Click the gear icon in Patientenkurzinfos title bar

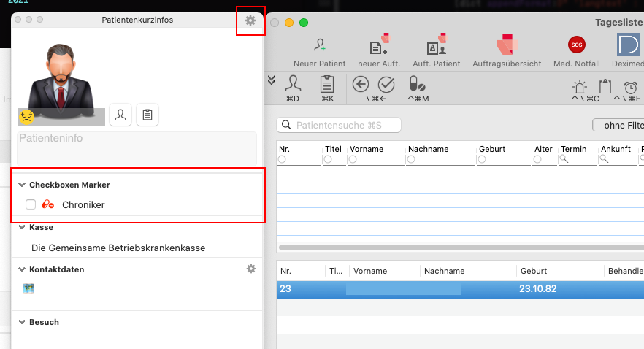pos(250,20)
